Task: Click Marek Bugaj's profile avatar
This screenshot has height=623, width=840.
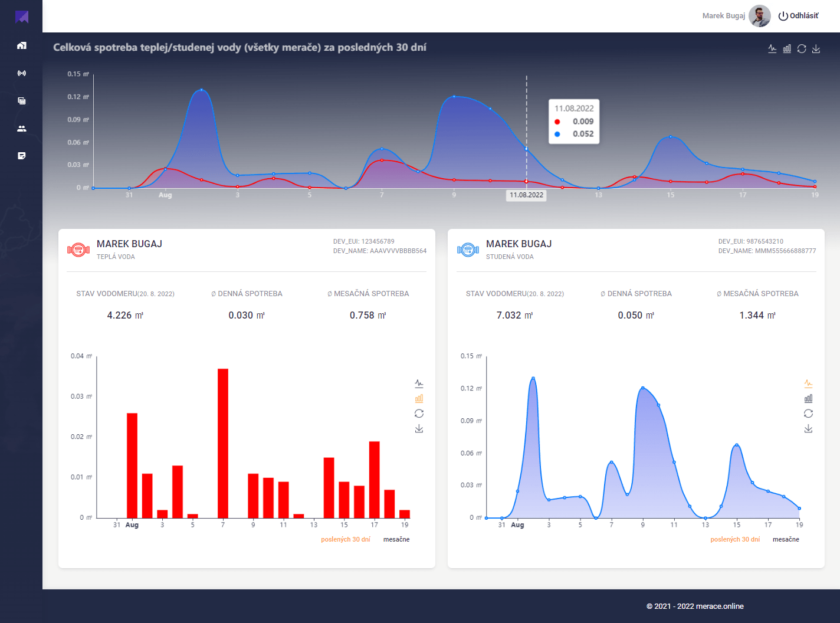Action: tap(760, 16)
